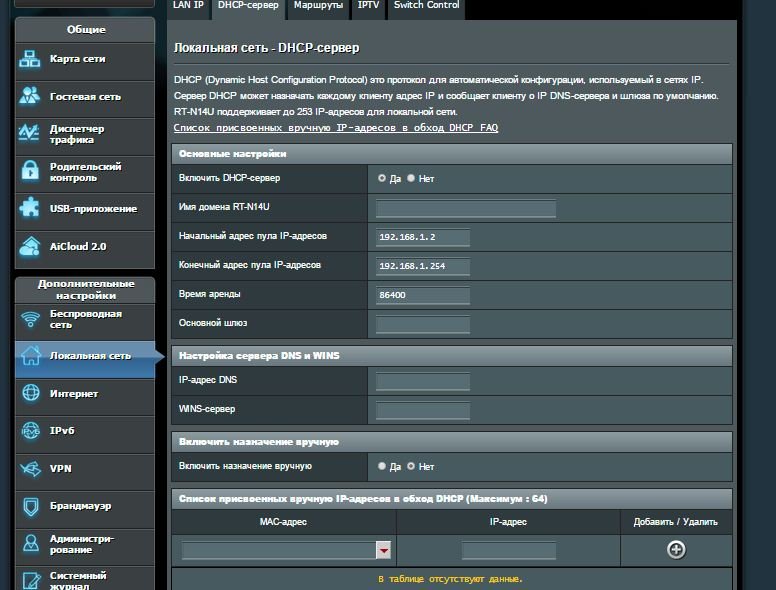This screenshot has width=776, height=590.
Task: Click the Время аренды lease time field
Action: 422,295
